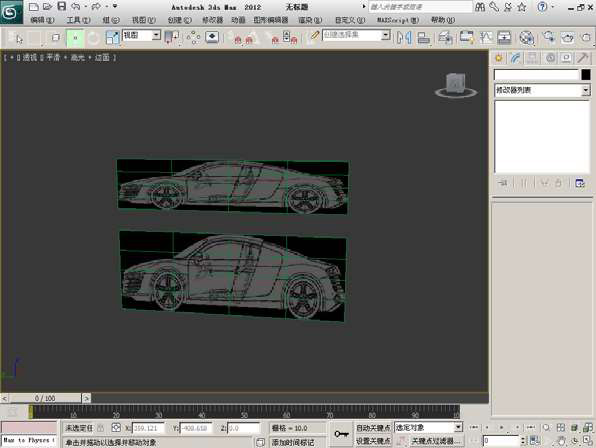Click the Undo arrow icon

pos(76,6)
